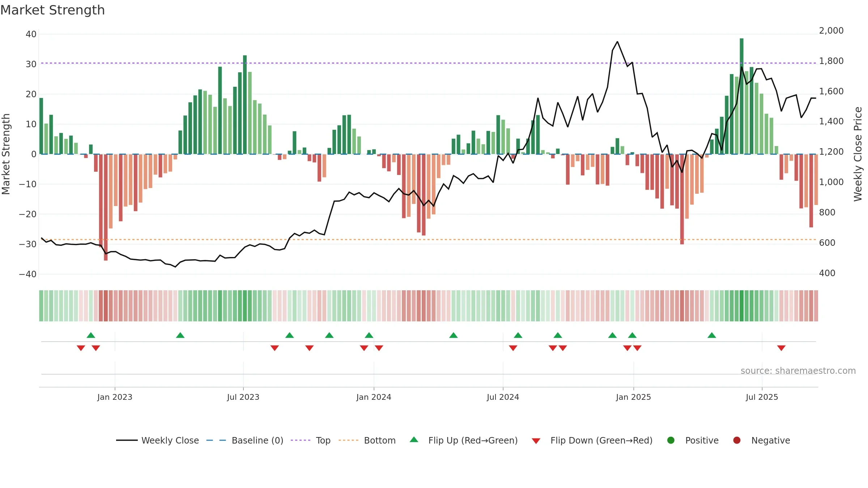This screenshot has width=868, height=488.
Task: Toggle the Baseline (0) legend entry
Action: [x=245, y=440]
